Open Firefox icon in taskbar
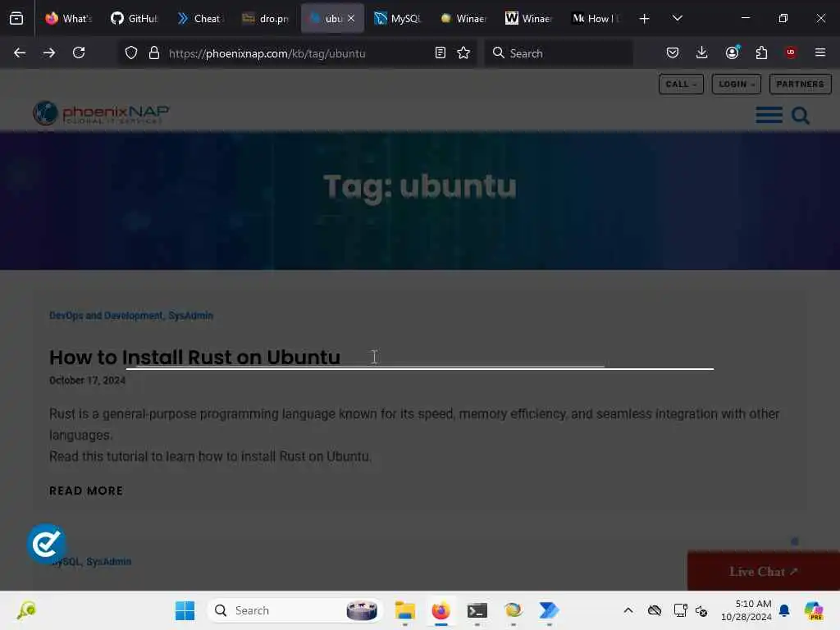The image size is (840, 630). [441, 610]
